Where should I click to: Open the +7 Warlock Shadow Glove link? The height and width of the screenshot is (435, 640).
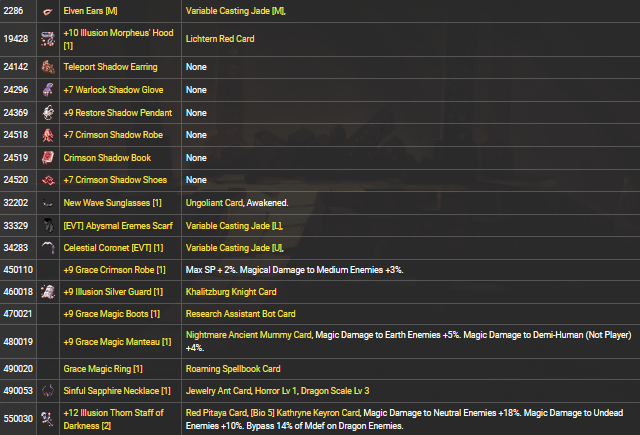click(x=113, y=90)
